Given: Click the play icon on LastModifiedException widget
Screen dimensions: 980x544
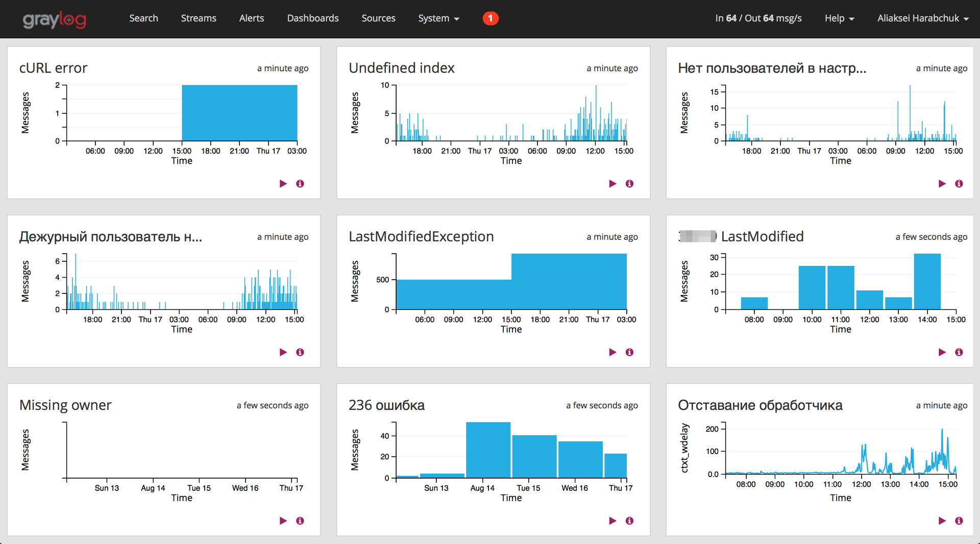Looking at the screenshot, I should [612, 352].
